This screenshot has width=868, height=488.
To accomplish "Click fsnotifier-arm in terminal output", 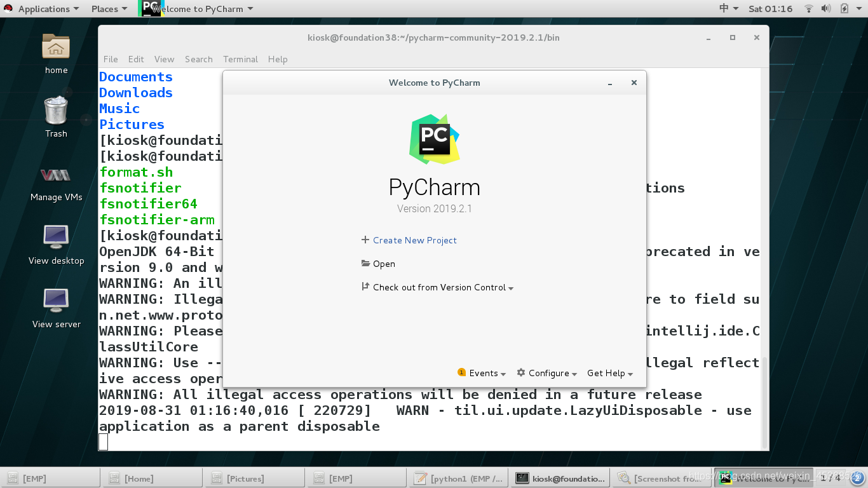I will coord(157,220).
